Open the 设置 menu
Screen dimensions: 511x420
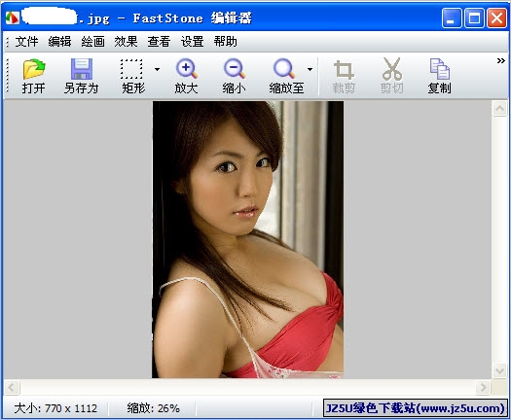(x=193, y=42)
